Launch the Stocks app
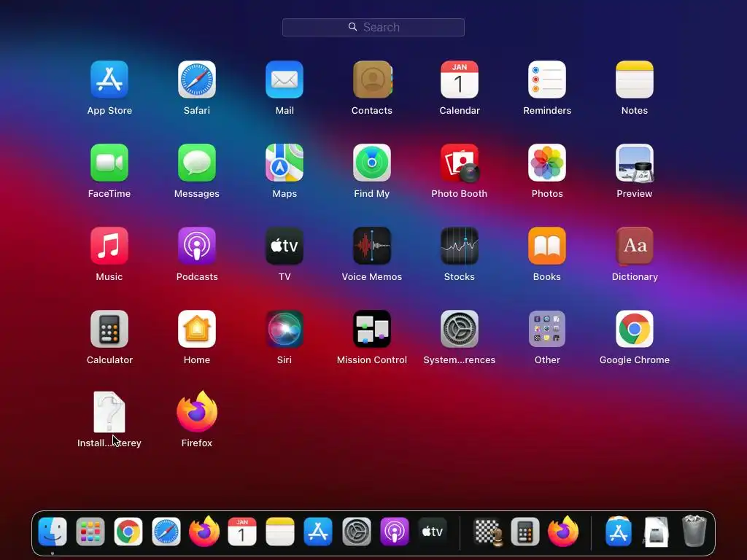The width and height of the screenshot is (747, 560). [460, 246]
